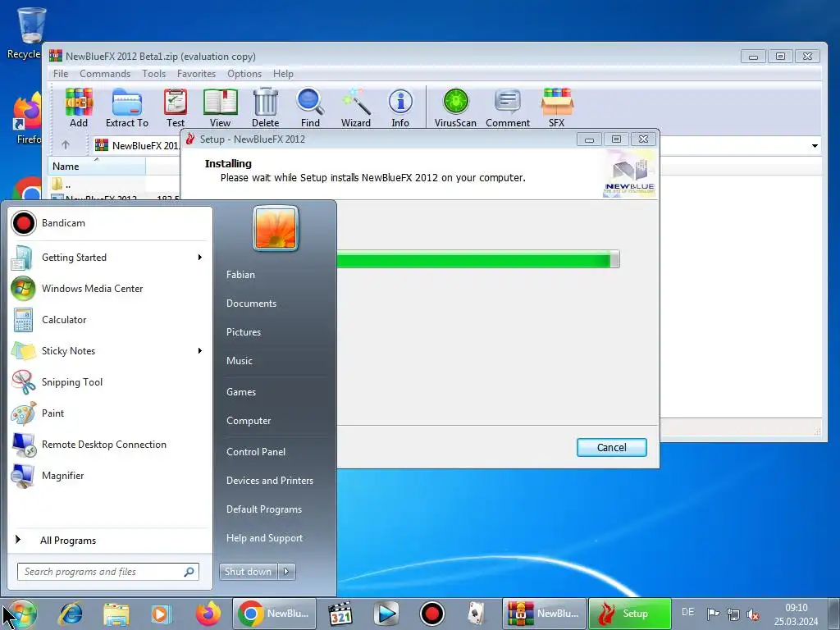
Task: Open the WinRAR address bar dropdown
Action: 815,146
